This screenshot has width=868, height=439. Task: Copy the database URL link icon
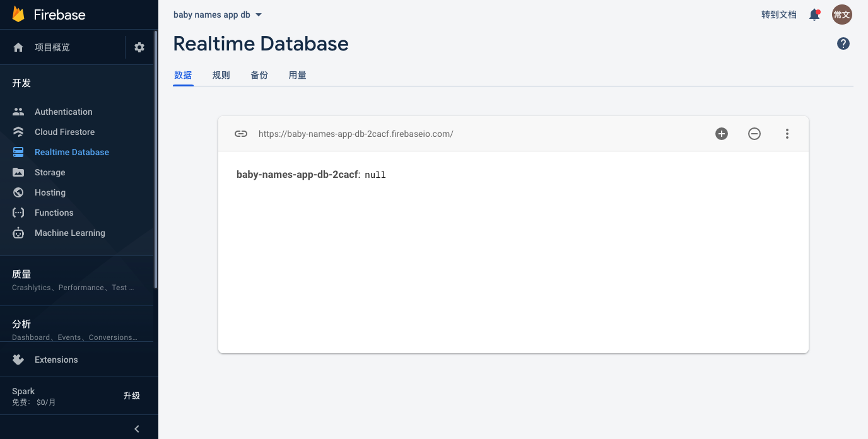[x=241, y=134]
